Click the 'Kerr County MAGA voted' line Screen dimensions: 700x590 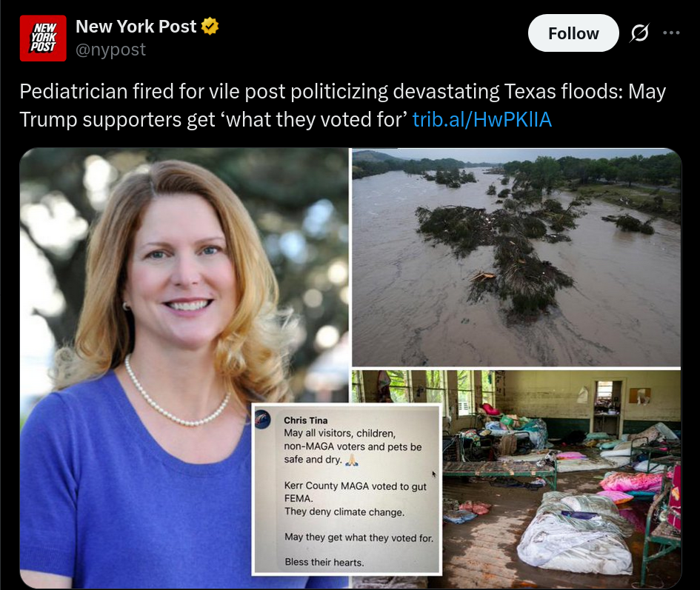tap(356, 486)
